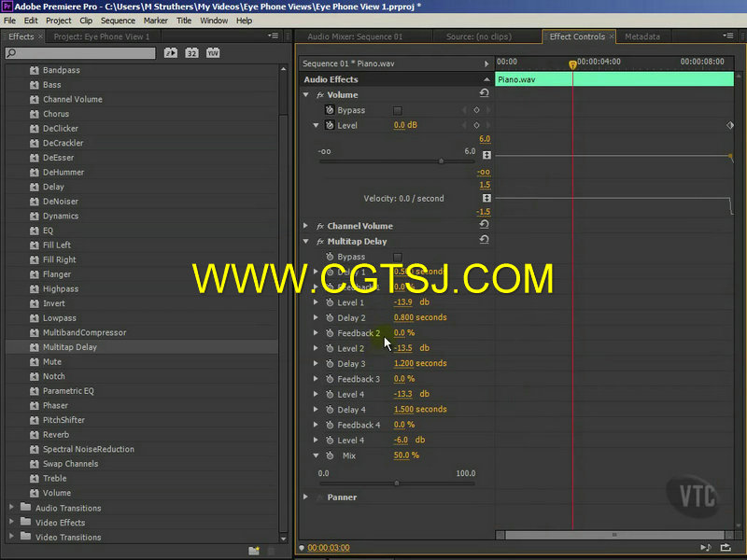This screenshot has width=747, height=560.
Task: Pick the PitchShifter audio effect
Action: pyautogui.click(x=63, y=420)
